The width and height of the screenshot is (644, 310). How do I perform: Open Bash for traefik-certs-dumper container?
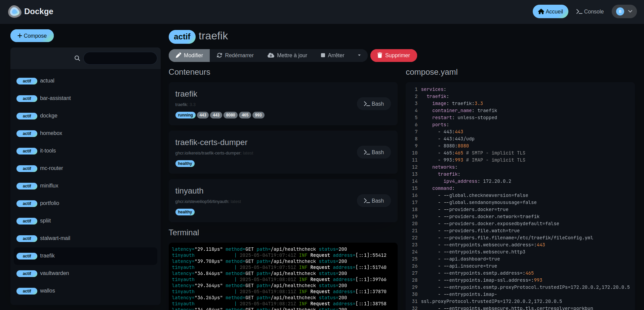[374, 152]
